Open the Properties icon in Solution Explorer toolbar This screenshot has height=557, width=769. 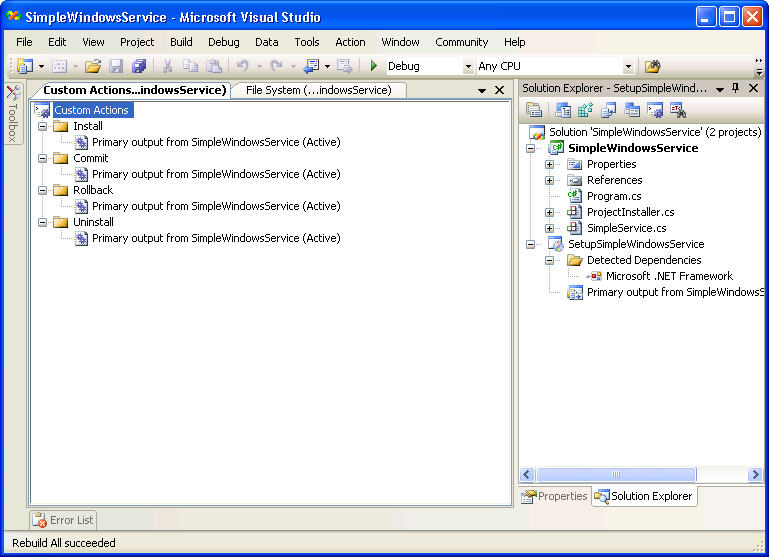(534, 110)
